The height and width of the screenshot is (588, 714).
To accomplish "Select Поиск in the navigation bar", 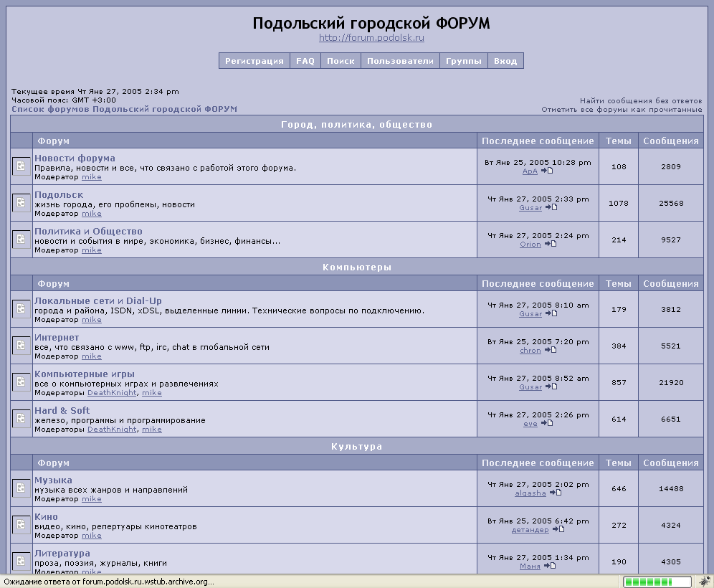I will (x=341, y=61).
